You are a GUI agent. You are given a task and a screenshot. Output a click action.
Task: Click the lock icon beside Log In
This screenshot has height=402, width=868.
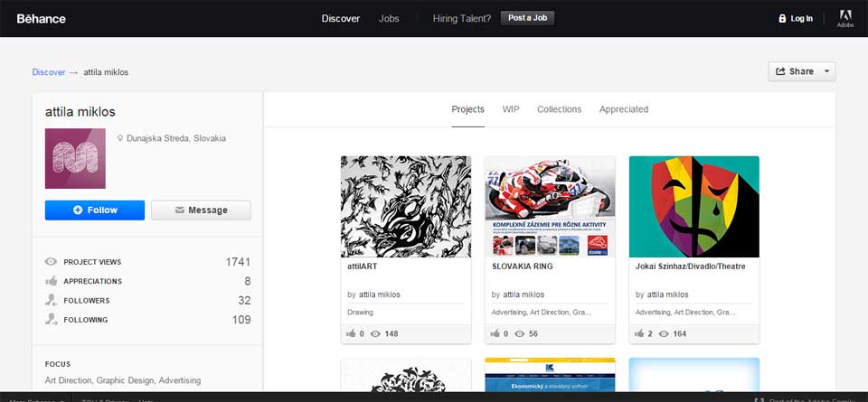point(782,18)
